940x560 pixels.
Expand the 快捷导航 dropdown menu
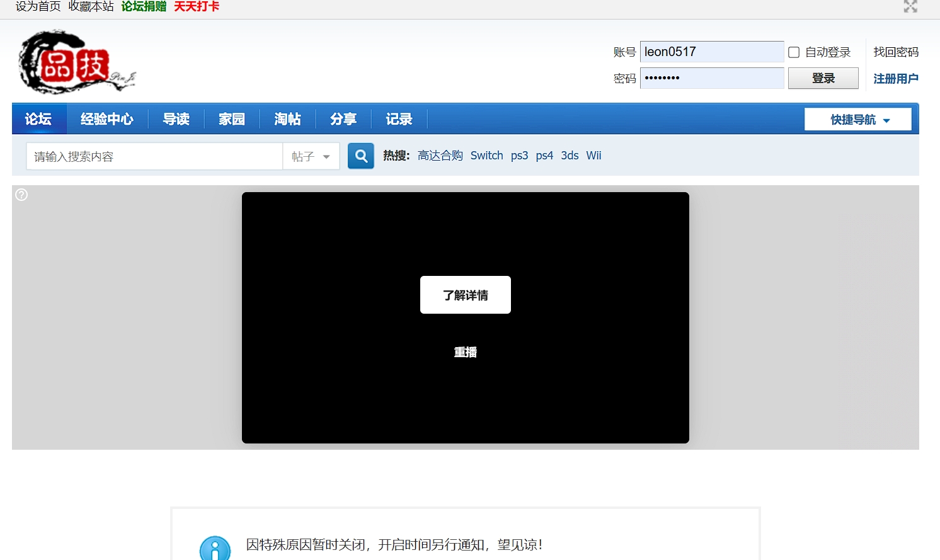point(857,120)
